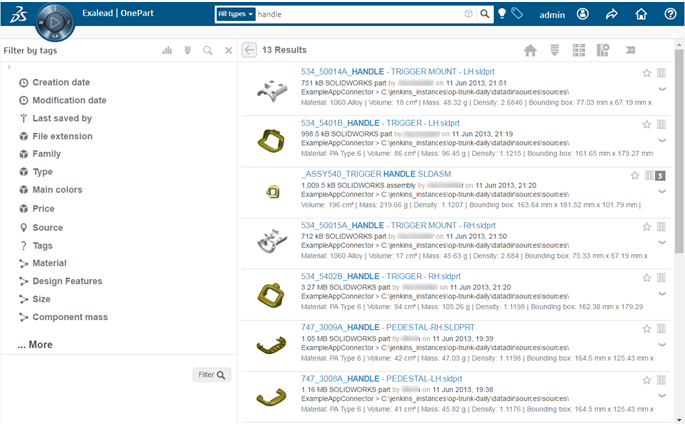
Task: Expand details chevron for _ASSY540_TRIGGER HANDLE result
Action: (x=662, y=191)
